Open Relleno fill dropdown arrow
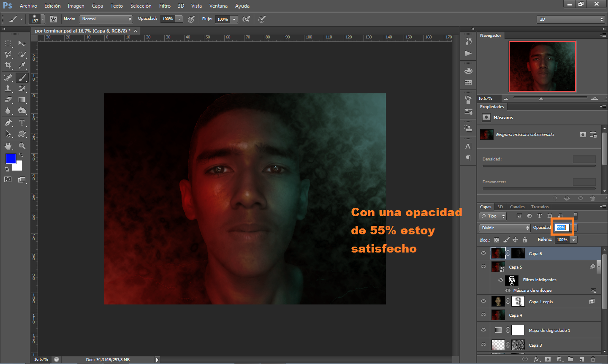This screenshot has height=364, width=608. pyautogui.click(x=573, y=240)
